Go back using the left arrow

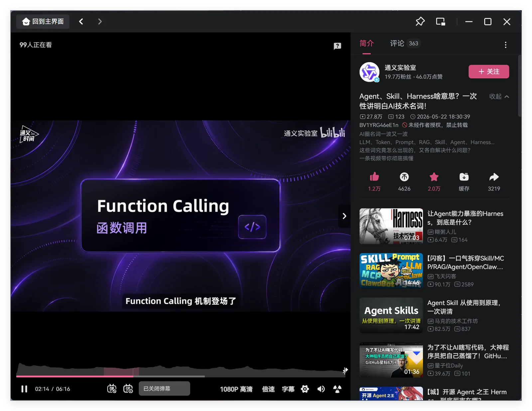[81, 22]
